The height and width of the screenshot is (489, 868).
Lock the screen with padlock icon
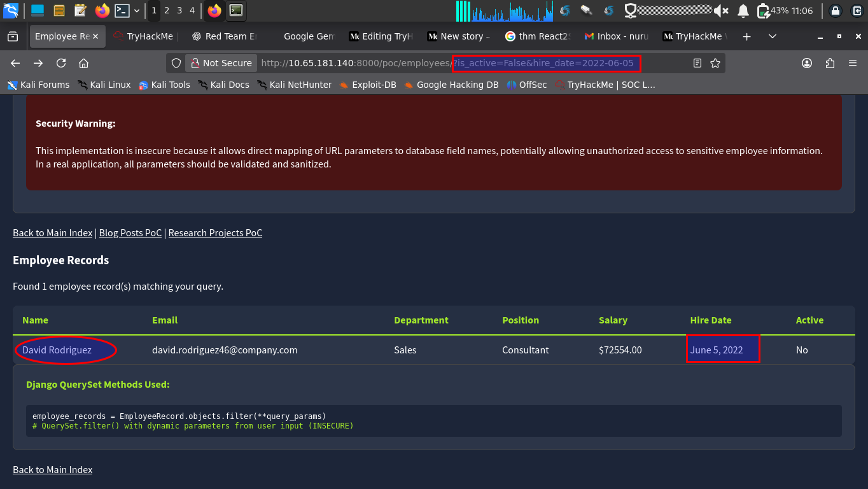click(x=836, y=10)
